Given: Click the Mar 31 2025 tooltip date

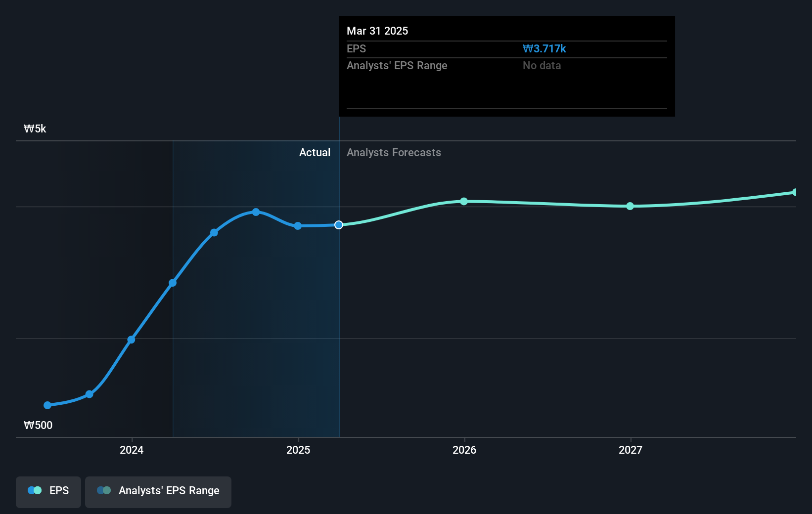Looking at the screenshot, I should [377, 31].
